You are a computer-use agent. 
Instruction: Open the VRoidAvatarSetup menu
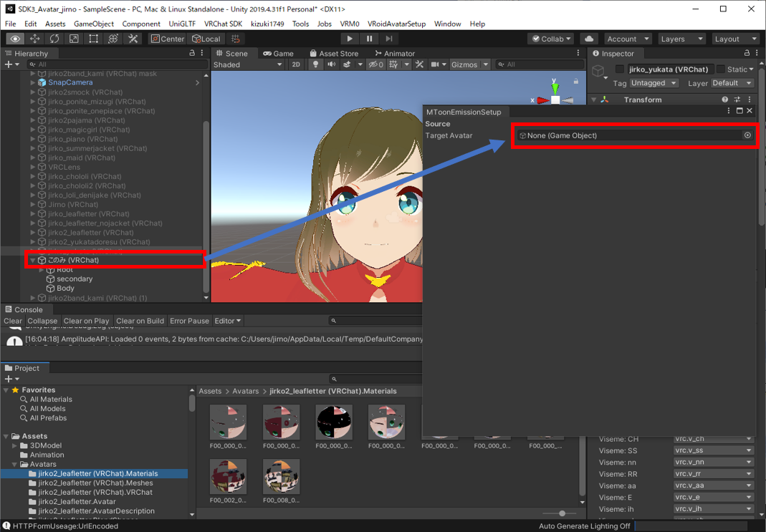pos(396,24)
